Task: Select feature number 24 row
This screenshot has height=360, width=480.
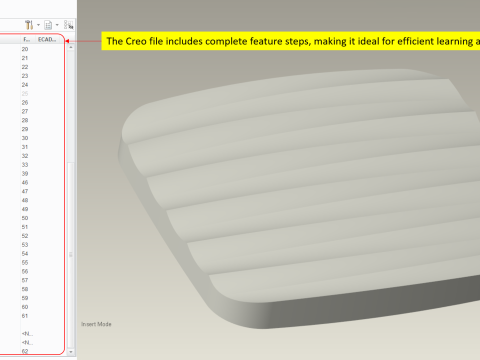Action: 25,85
